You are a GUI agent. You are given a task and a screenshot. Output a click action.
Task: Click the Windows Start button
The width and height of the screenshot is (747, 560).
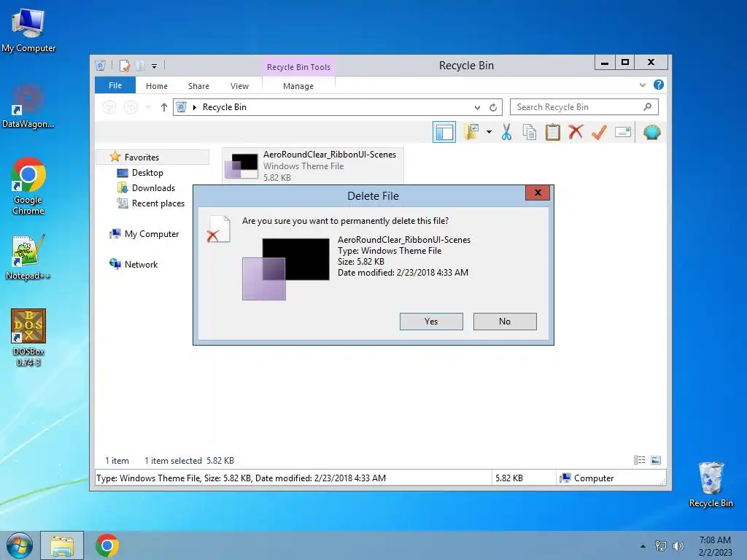(x=20, y=545)
